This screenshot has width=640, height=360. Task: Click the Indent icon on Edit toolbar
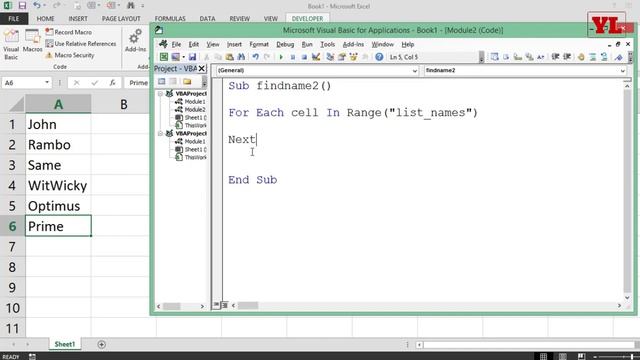pos(555,57)
